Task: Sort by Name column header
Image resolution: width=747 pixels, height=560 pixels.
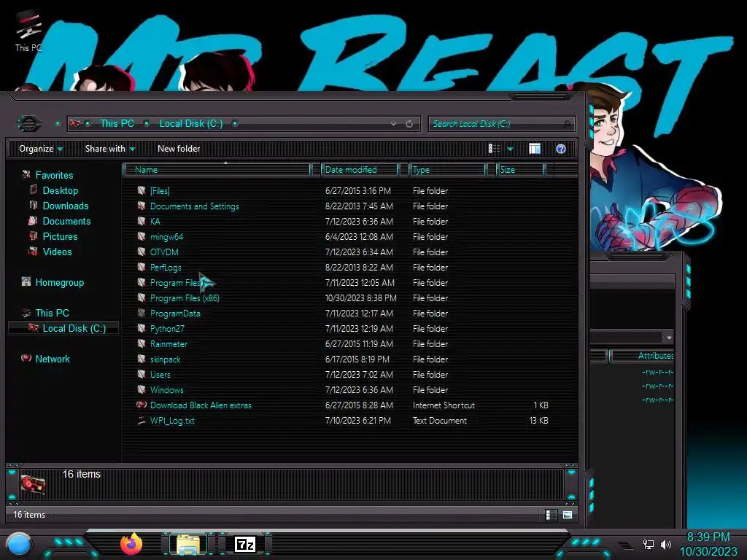Action: pyautogui.click(x=217, y=169)
